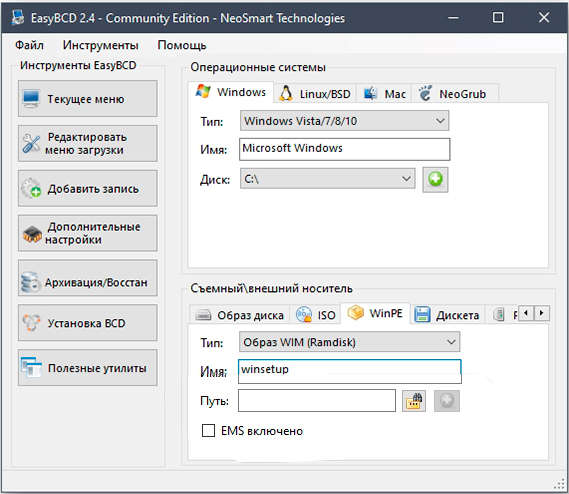Switch to the Mac tab
569x494 pixels.
point(384,94)
